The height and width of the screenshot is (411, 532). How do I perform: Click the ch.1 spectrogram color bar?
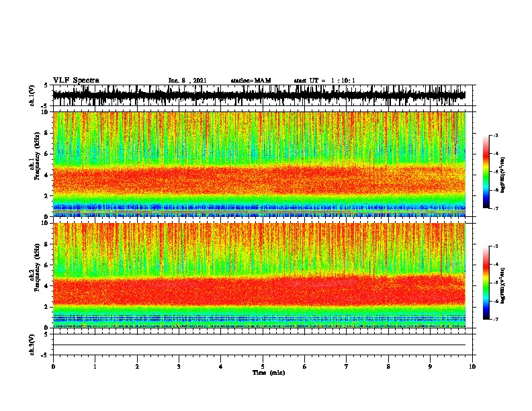tap(486, 172)
